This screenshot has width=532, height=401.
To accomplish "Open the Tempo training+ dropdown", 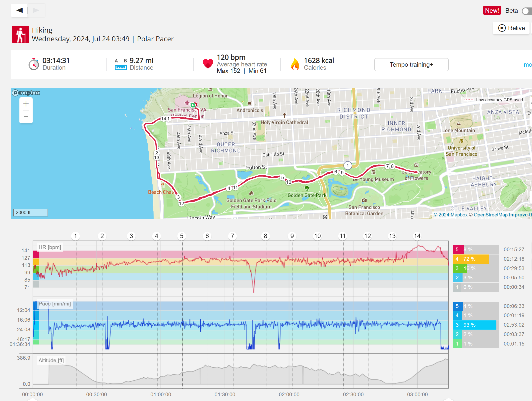I will (411, 65).
